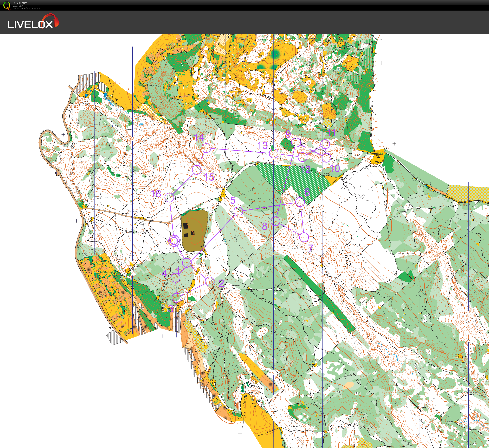Open the matstroeng.se/quickroute/en link
Screen dimensions: 489x448
point(26,8)
